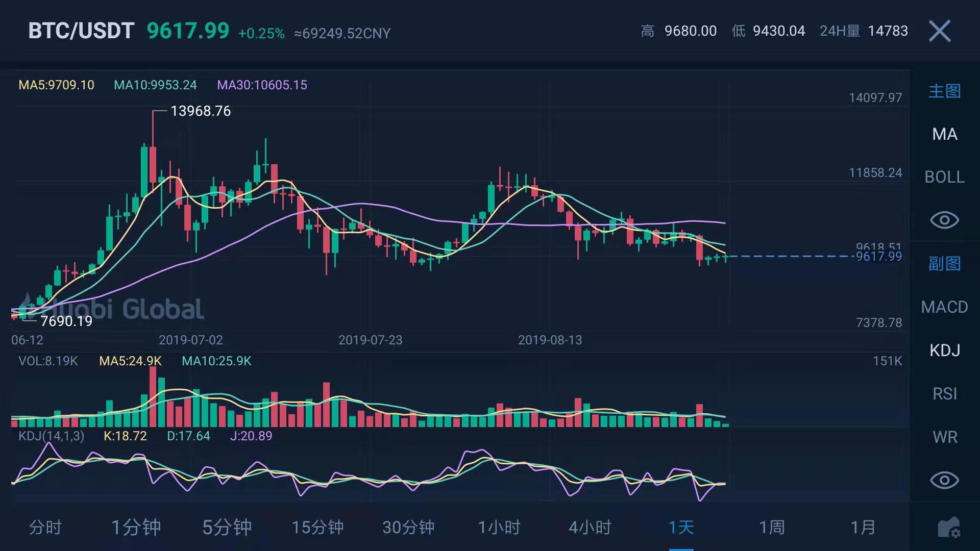This screenshot has width=980, height=551.
Task: Switch to 4小时 interval tab
Action: 590,527
